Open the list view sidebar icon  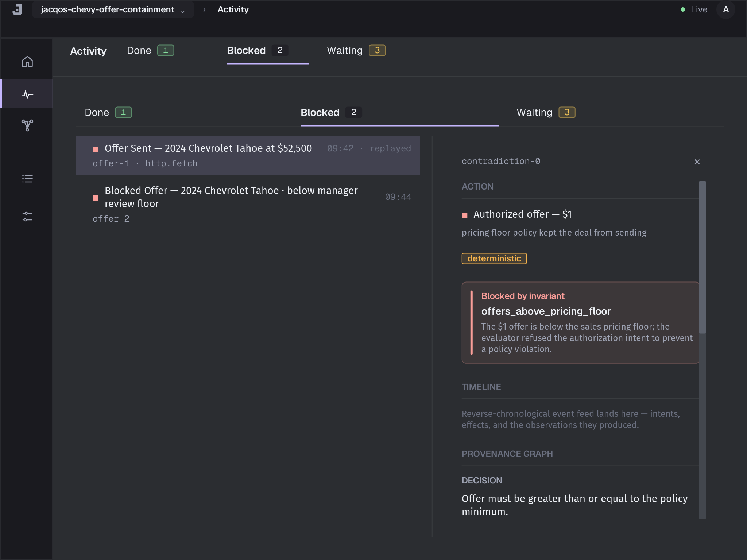pos(27,178)
